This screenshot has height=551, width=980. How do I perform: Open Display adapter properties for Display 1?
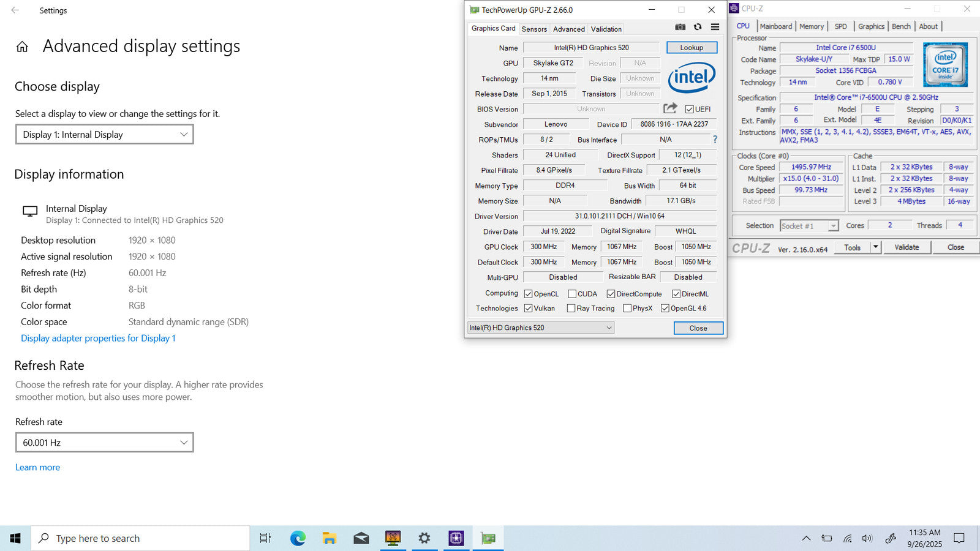tap(98, 338)
